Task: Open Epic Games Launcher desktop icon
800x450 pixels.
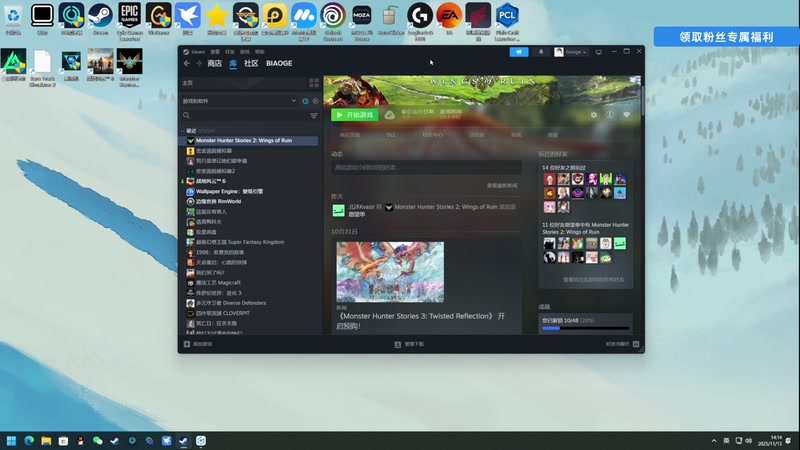Action: (x=130, y=21)
